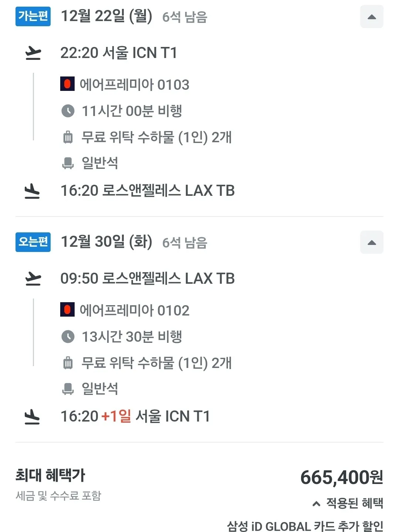
Task: Click the Air Premia 0103 airline logo
Action: click(67, 84)
